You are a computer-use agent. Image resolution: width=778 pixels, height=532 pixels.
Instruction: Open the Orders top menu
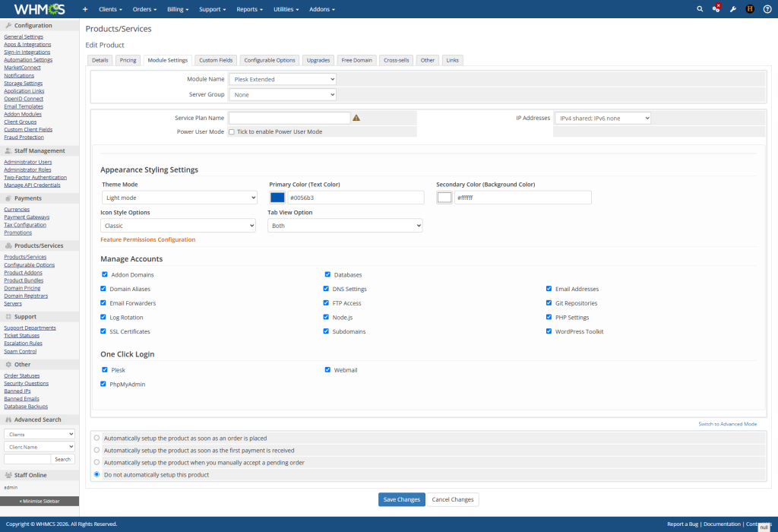[144, 9]
